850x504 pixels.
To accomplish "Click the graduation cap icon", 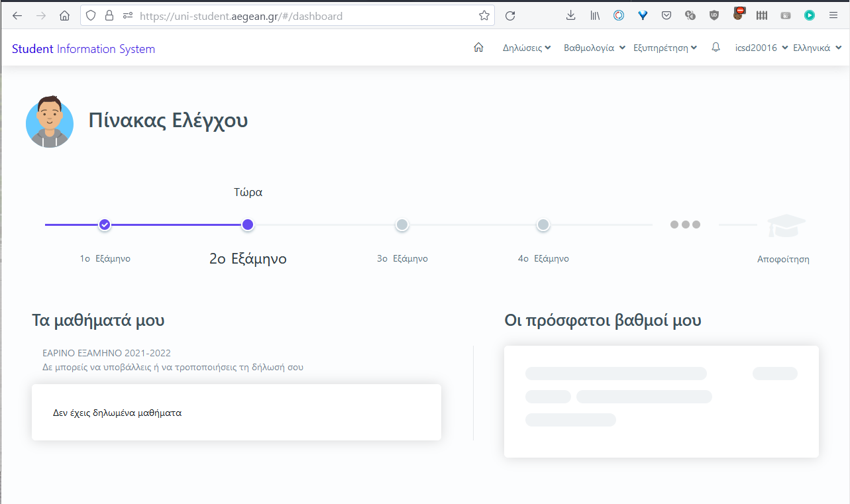I will [x=786, y=226].
